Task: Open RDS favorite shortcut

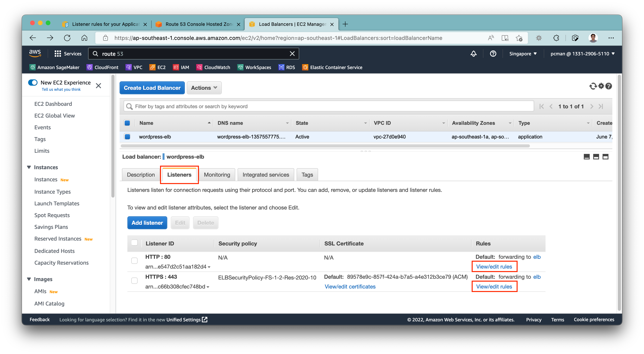Action: tap(286, 67)
